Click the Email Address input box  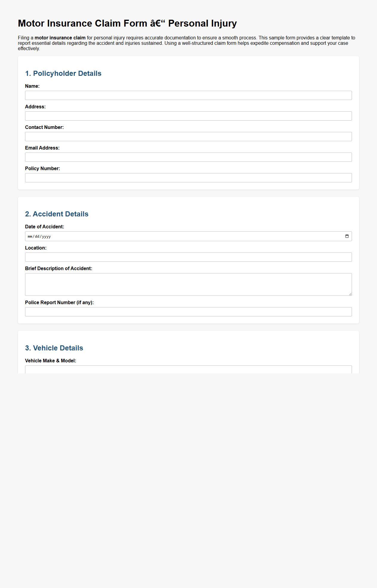pos(188,157)
